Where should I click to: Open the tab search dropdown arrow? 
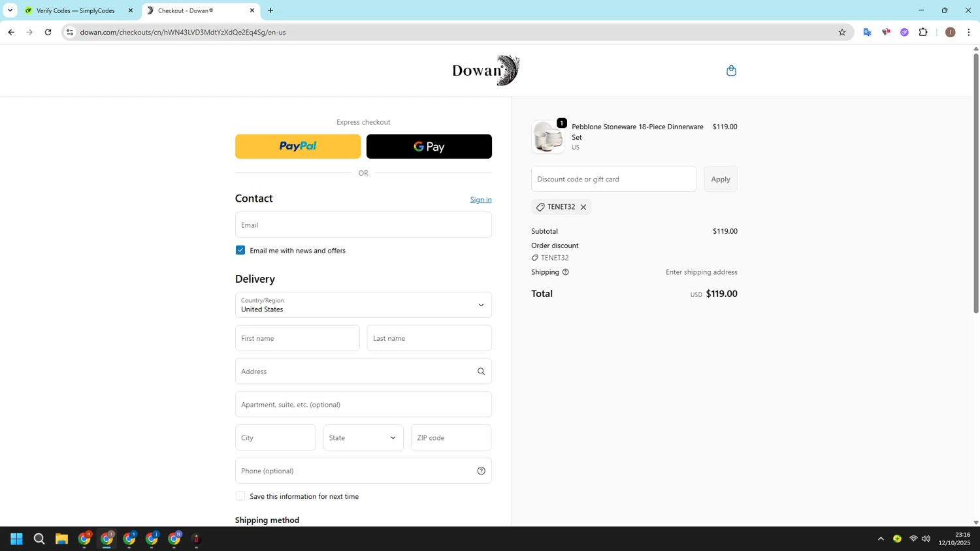tap(10, 10)
